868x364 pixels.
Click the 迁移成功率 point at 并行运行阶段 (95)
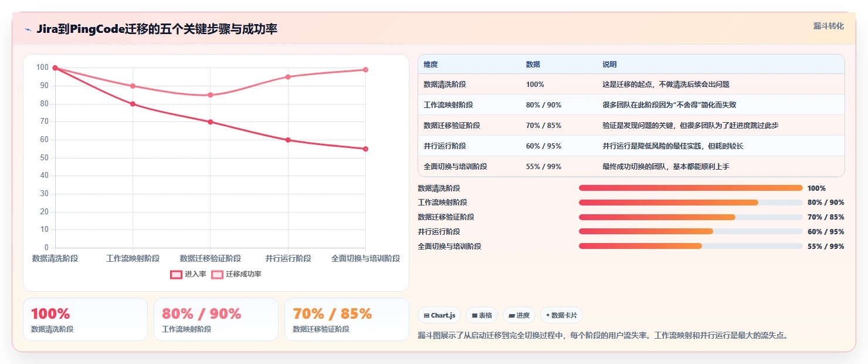pyautogui.click(x=288, y=77)
